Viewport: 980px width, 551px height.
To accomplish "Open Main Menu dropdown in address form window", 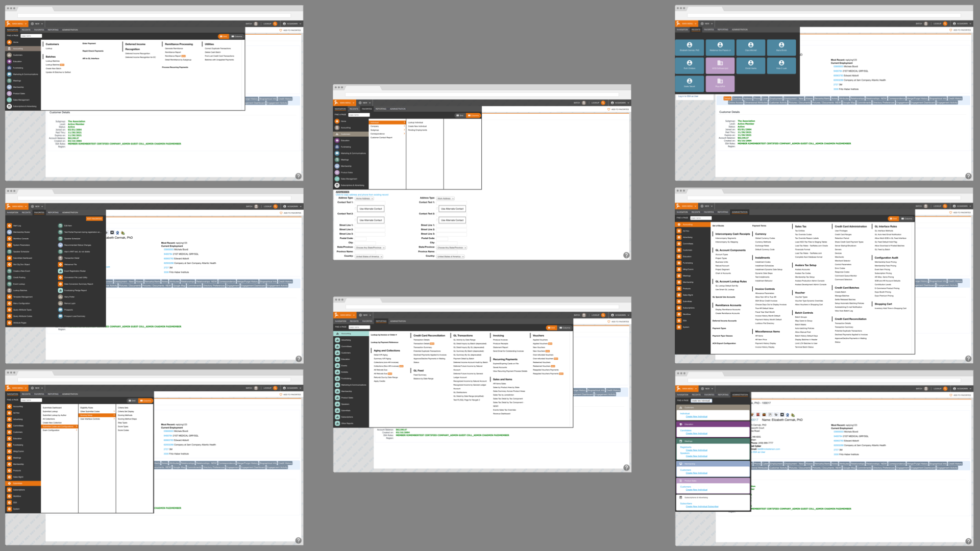I will 345,103.
